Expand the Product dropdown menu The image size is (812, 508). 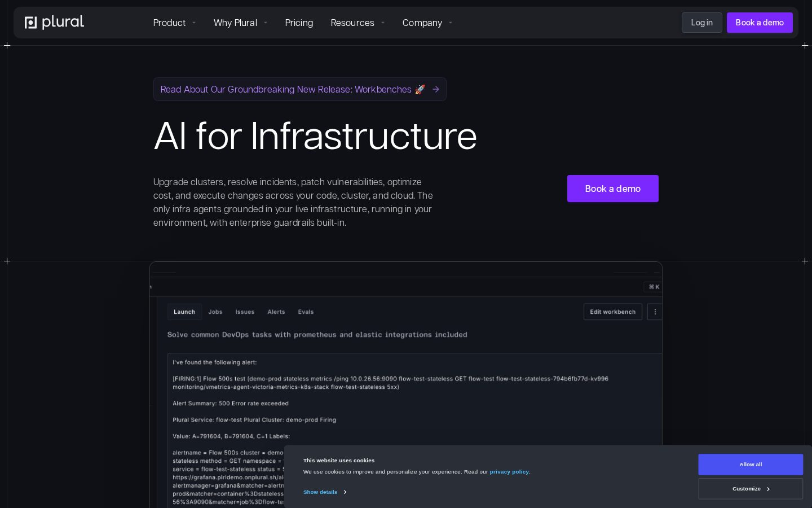[174, 23]
